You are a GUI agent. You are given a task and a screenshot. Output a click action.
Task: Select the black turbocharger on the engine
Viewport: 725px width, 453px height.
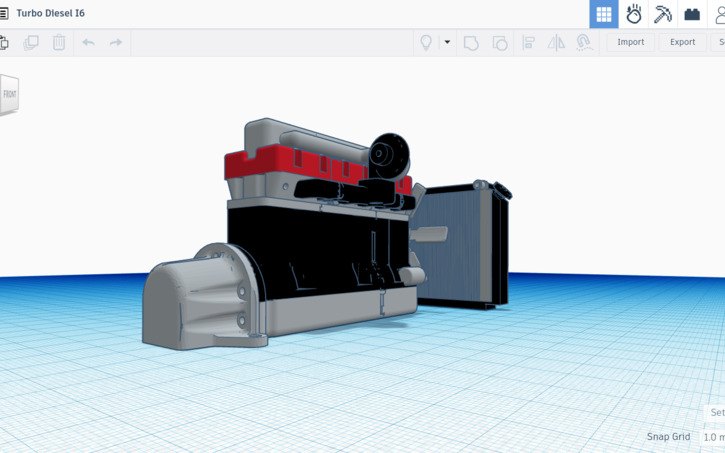click(389, 156)
